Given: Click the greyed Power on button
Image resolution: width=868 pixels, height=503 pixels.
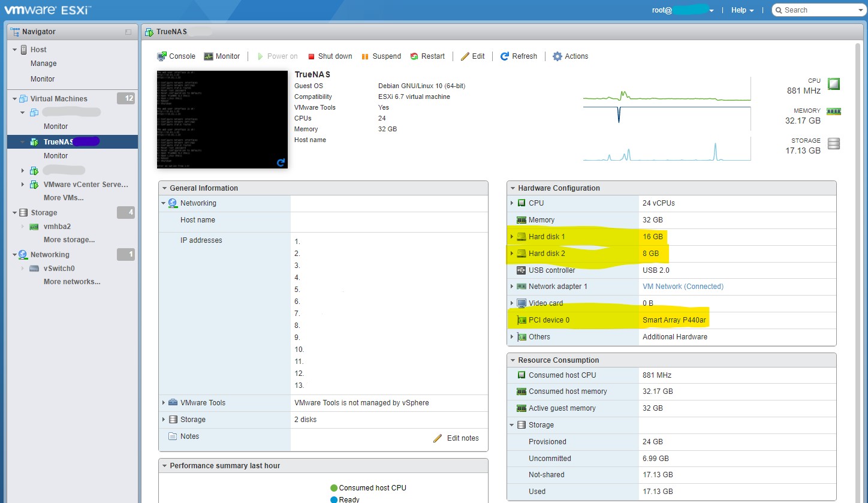Looking at the screenshot, I should pyautogui.click(x=277, y=56).
